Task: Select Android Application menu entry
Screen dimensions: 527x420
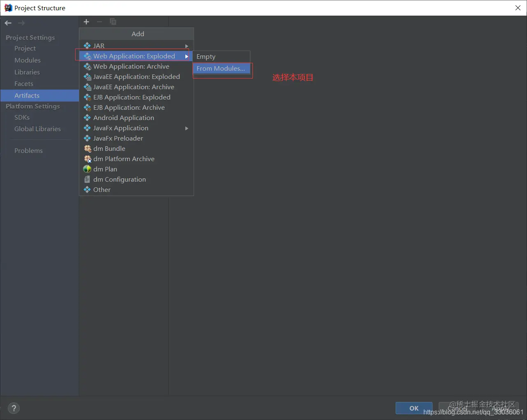Action: click(x=136, y=118)
